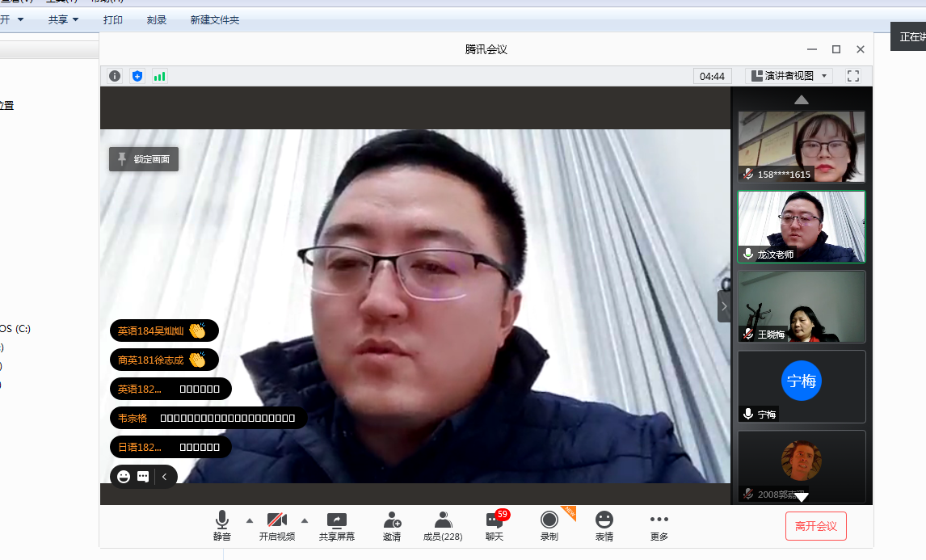Expand the video options arrow beside 开启视频
The image size is (926, 560).
[x=305, y=520]
